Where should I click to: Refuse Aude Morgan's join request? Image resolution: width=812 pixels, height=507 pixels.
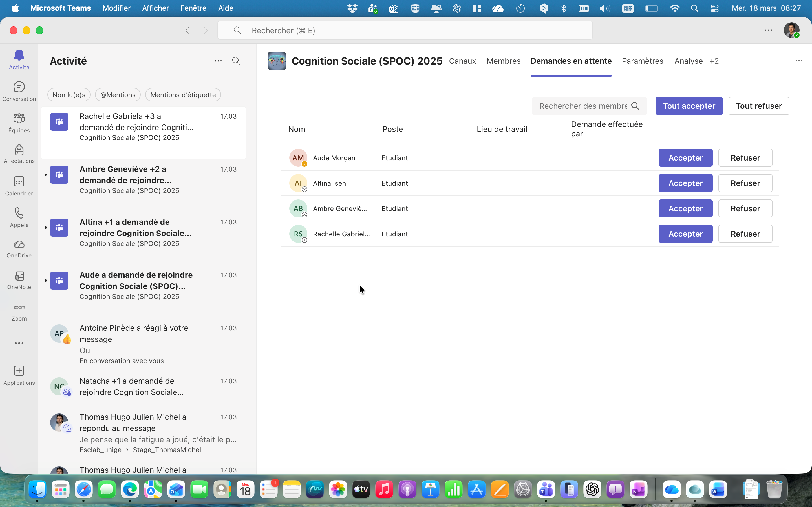(745, 158)
